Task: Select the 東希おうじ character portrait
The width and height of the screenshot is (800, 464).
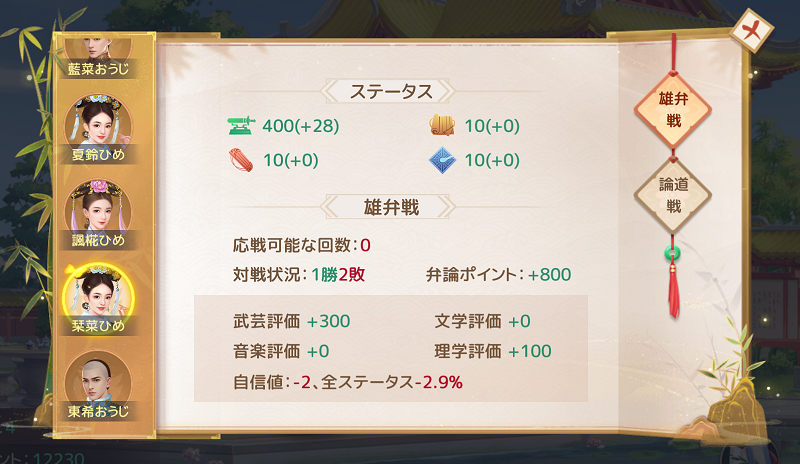Action: pos(98,378)
